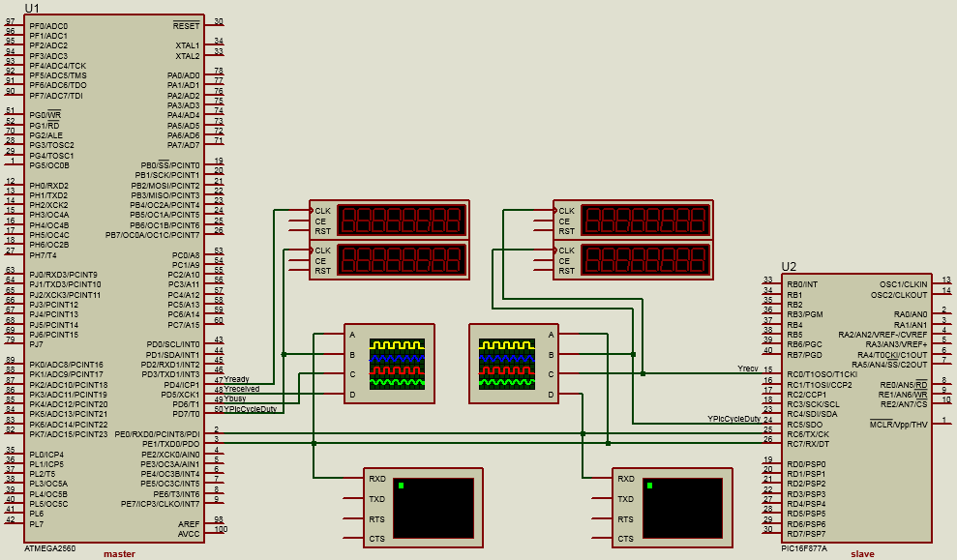957x560 pixels.
Task: Click the RC0/T1OSO/T1CKI pin label on U2
Action: click(822, 374)
